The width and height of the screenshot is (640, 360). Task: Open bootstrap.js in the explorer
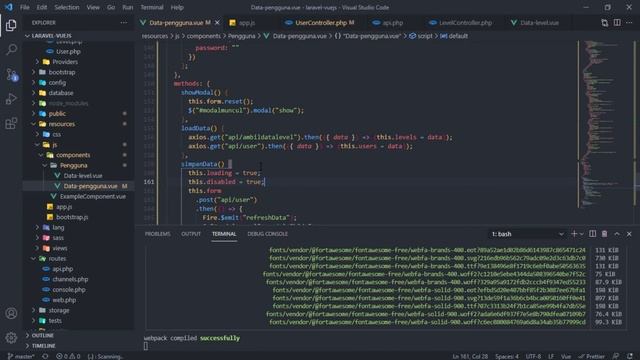[x=72, y=217]
